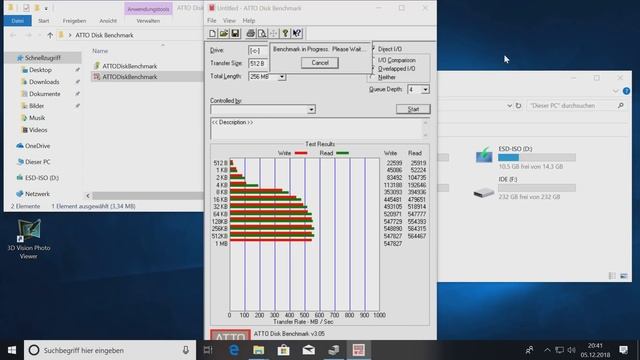The height and width of the screenshot is (360, 640).
Task: Click the Open file icon in ATTO toolbar
Action: tap(224, 33)
